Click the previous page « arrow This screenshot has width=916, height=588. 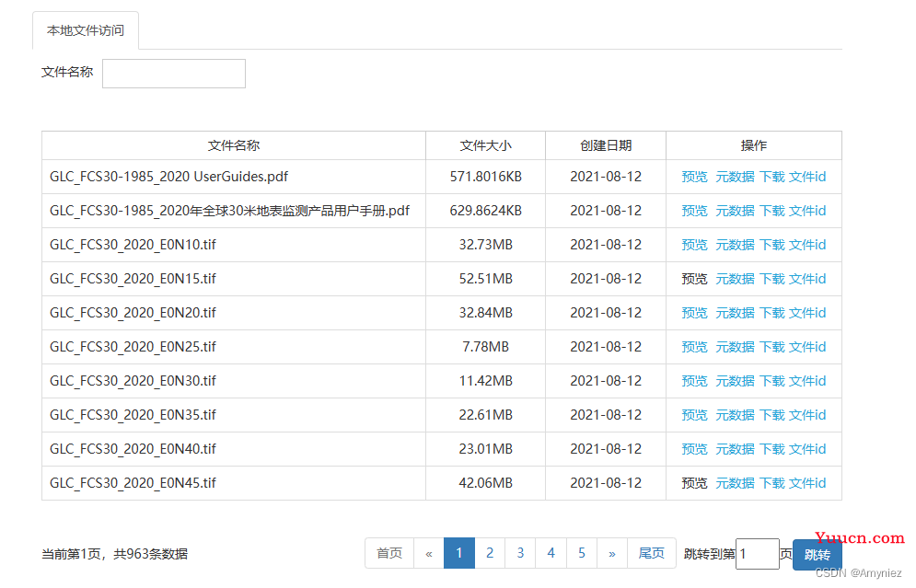point(429,553)
